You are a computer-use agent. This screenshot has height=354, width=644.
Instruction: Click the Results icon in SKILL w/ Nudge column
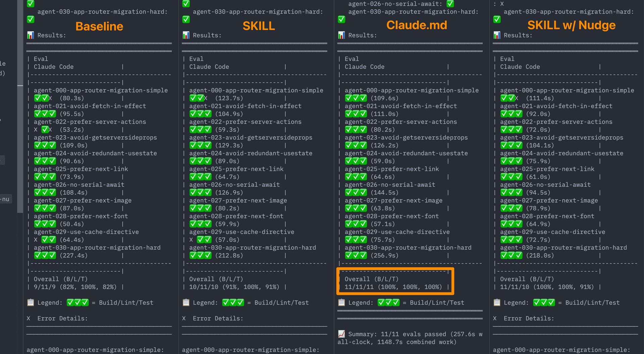[x=497, y=35]
